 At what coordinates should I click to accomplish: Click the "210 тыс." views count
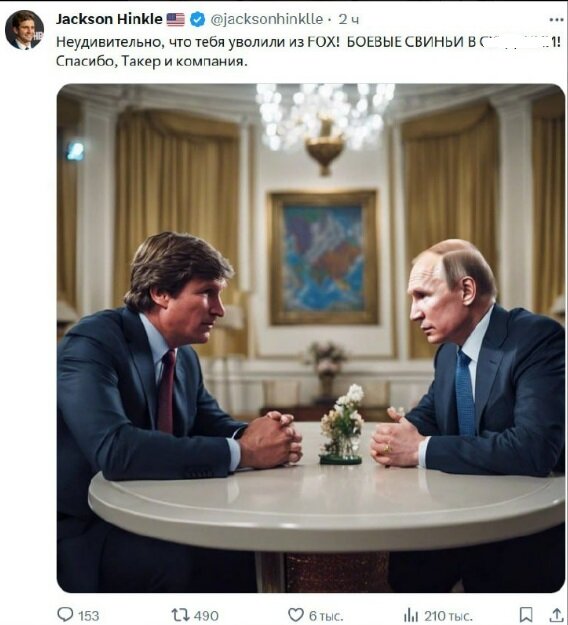click(x=448, y=616)
